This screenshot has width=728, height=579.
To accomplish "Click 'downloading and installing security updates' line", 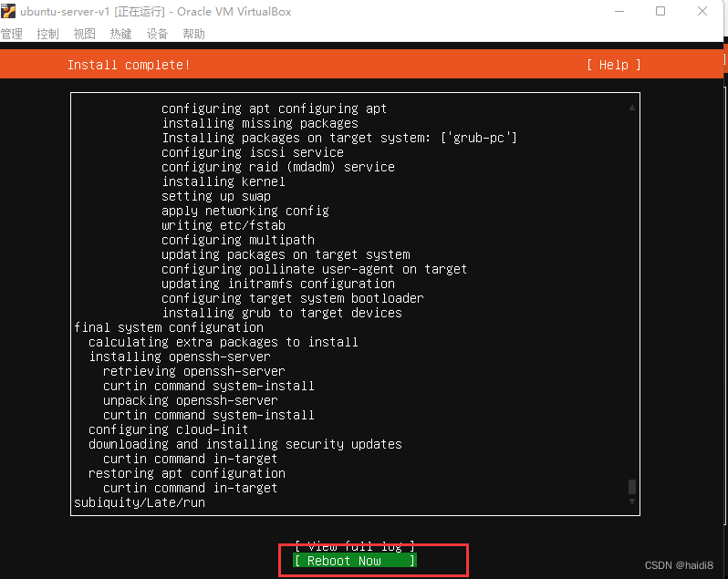I will click(245, 444).
